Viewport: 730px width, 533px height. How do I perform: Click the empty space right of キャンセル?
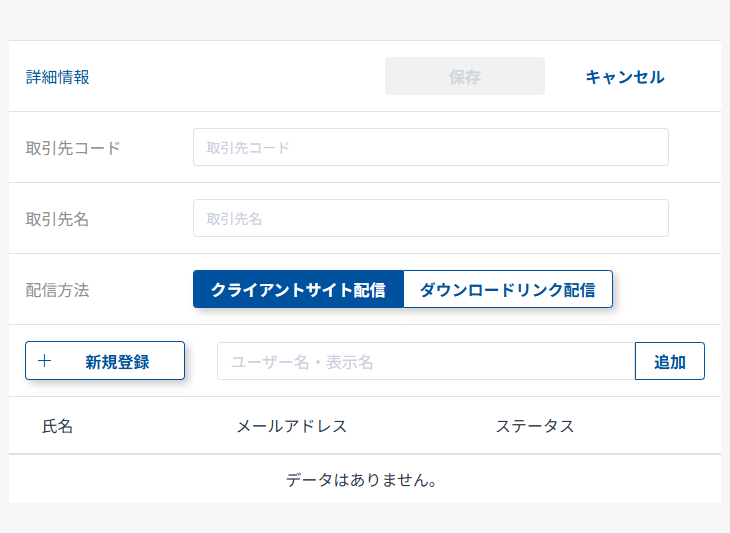[x=696, y=77]
